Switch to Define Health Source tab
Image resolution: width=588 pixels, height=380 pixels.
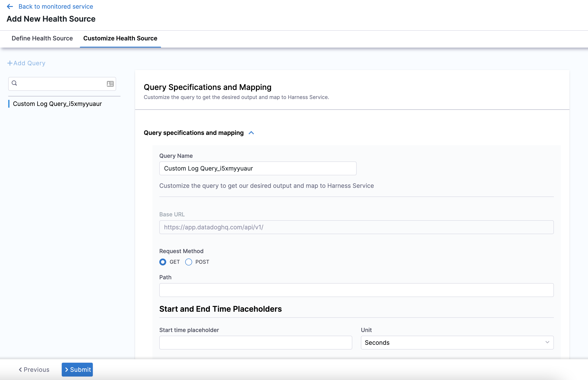[x=42, y=38]
